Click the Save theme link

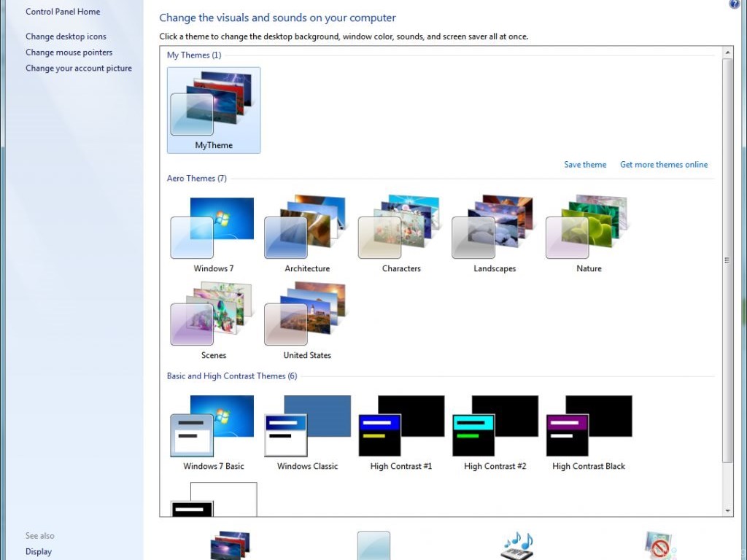pos(585,164)
